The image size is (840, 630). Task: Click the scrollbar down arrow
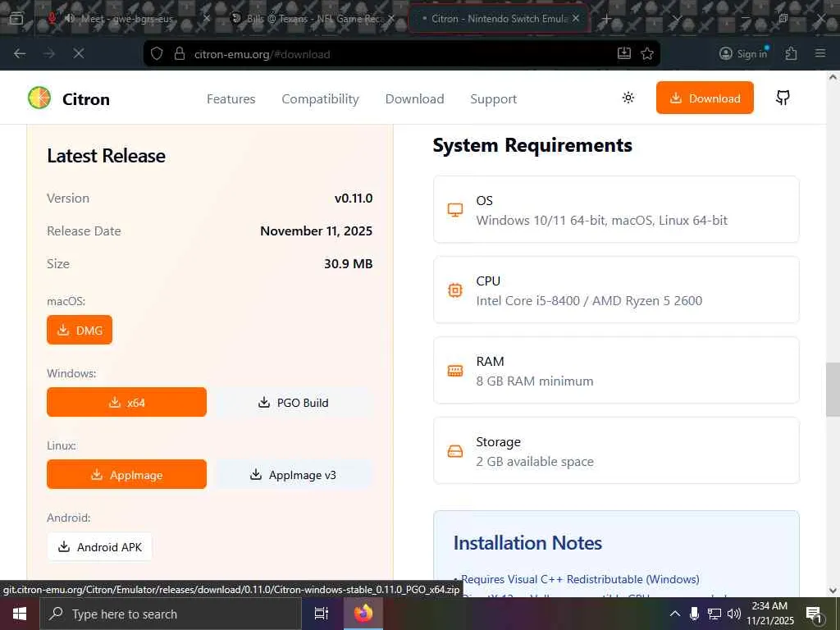(833, 591)
